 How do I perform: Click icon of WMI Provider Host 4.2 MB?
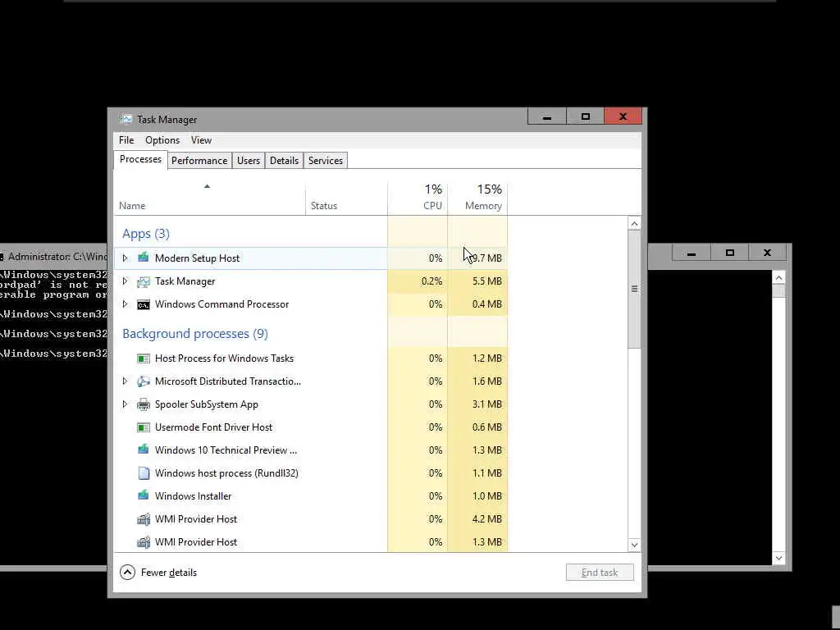click(143, 519)
